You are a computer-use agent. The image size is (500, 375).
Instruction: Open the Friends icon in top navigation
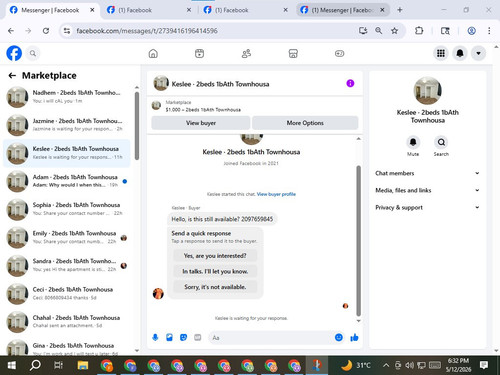point(246,53)
